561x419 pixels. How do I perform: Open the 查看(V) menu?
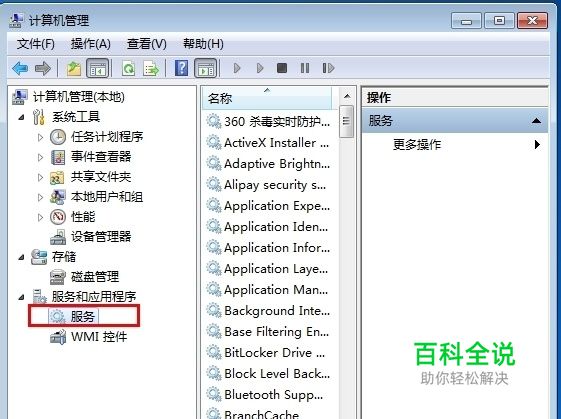[147, 44]
